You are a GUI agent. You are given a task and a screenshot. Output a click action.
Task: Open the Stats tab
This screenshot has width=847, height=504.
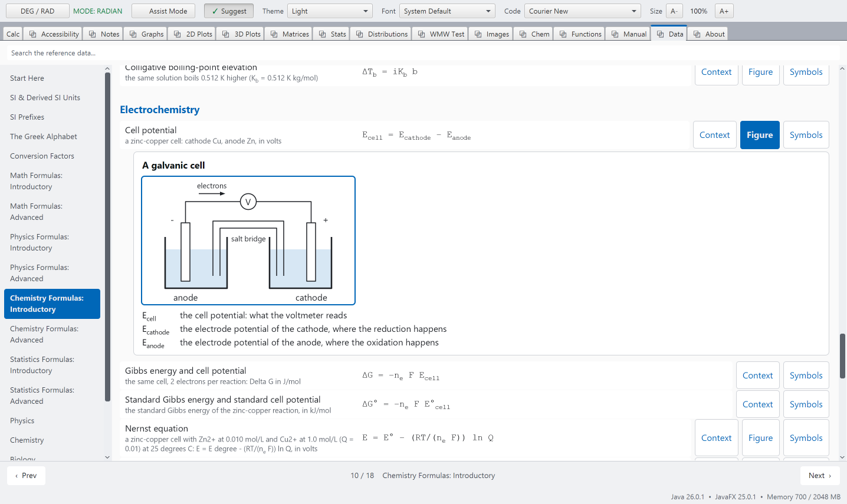(331, 34)
